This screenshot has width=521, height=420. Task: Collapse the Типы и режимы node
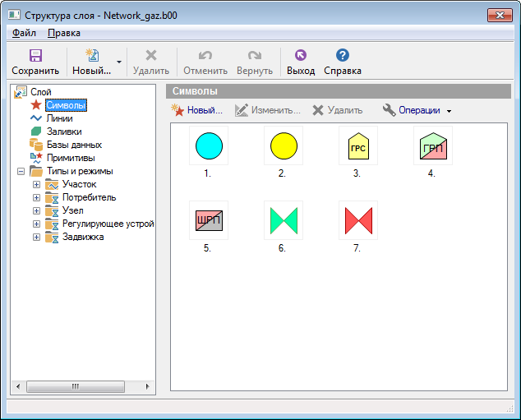point(21,171)
